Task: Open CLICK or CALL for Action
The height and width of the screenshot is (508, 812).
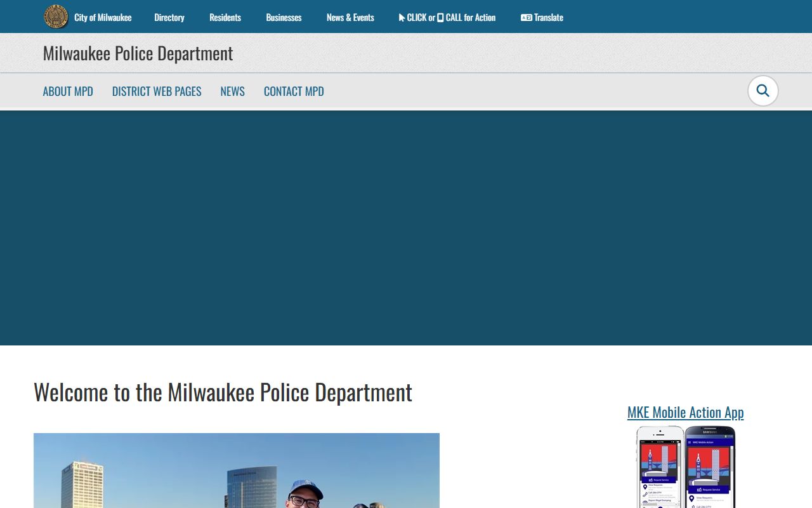Action: coord(447,17)
